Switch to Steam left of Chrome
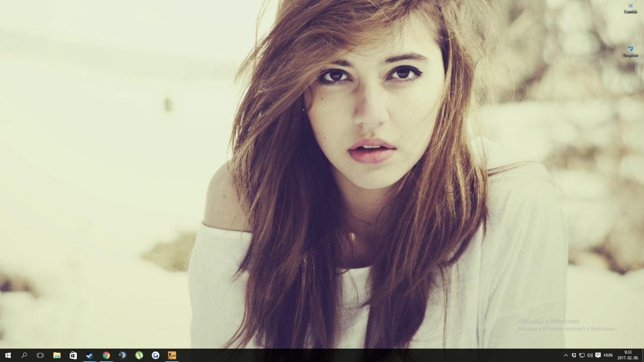644x362 pixels. (90, 355)
